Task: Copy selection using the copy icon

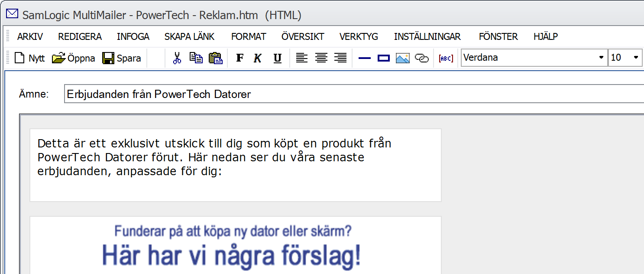Action: [x=196, y=58]
